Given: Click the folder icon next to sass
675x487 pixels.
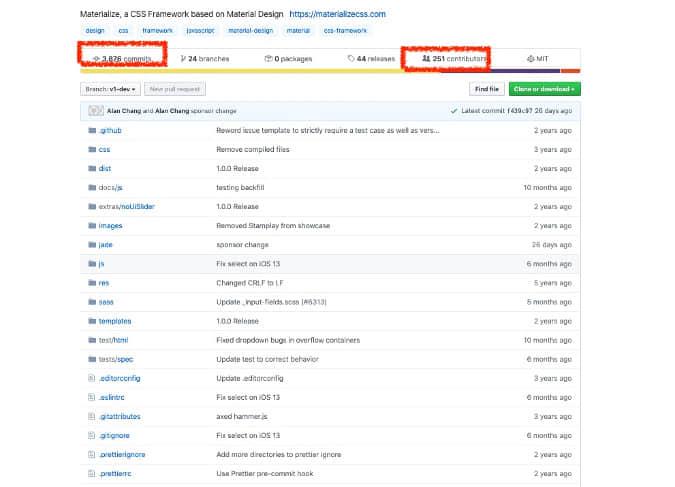Looking at the screenshot, I should (x=91, y=302).
